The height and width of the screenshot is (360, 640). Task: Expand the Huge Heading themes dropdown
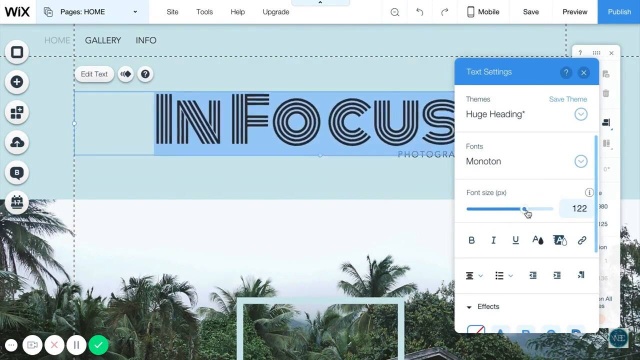[581, 114]
